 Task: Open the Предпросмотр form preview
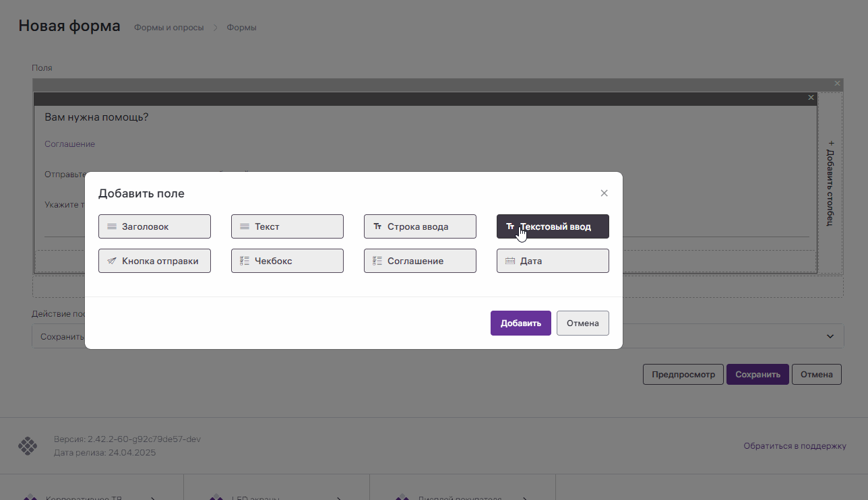(x=683, y=375)
